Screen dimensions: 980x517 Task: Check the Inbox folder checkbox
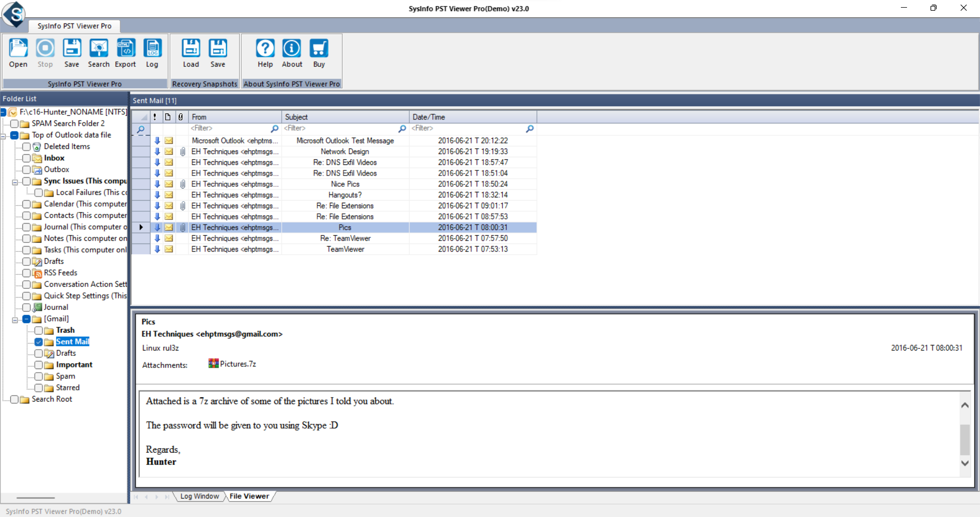pos(27,158)
